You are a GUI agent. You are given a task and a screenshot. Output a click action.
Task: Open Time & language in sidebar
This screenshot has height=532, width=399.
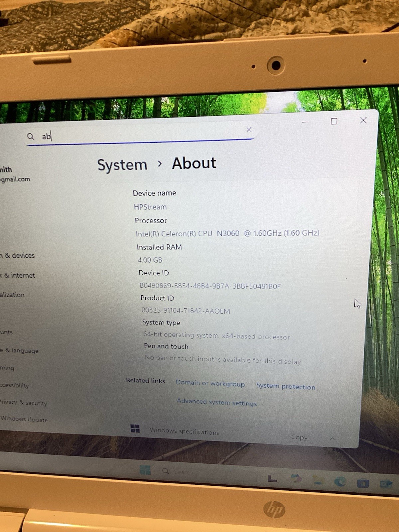19,350
